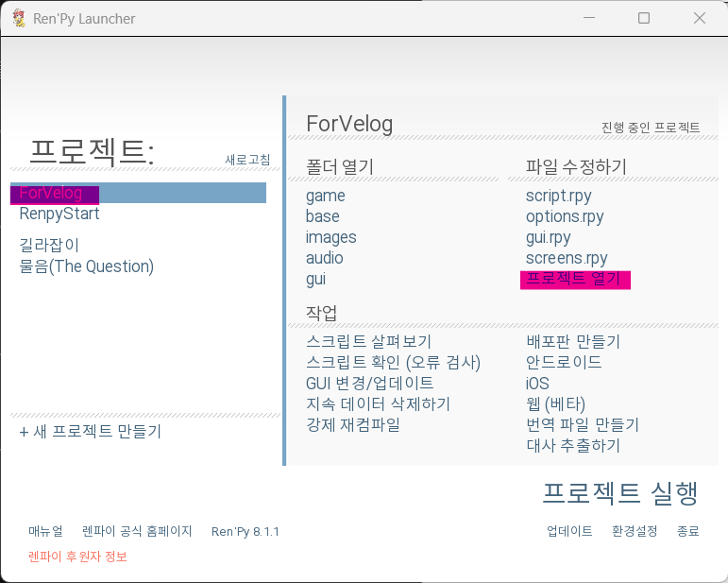Select 물음(The Question) project

pyautogui.click(x=86, y=266)
